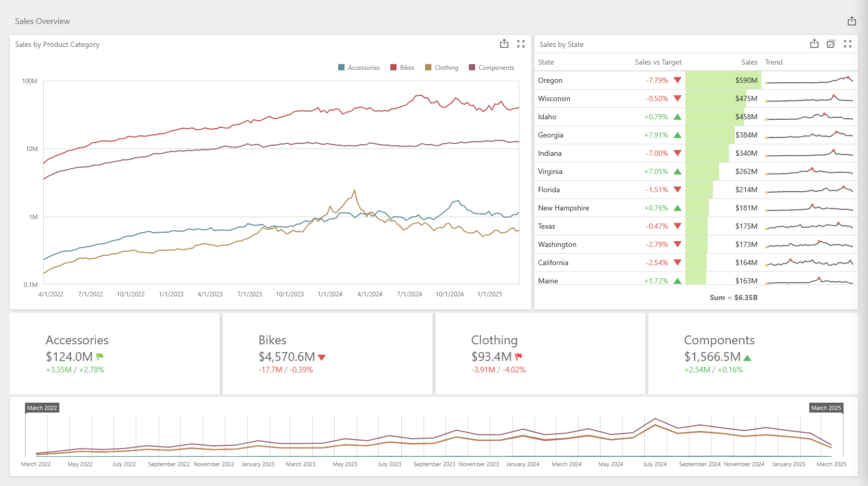Click the green up triangle for Georgia
The height and width of the screenshot is (486, 868).
point(678,135)
